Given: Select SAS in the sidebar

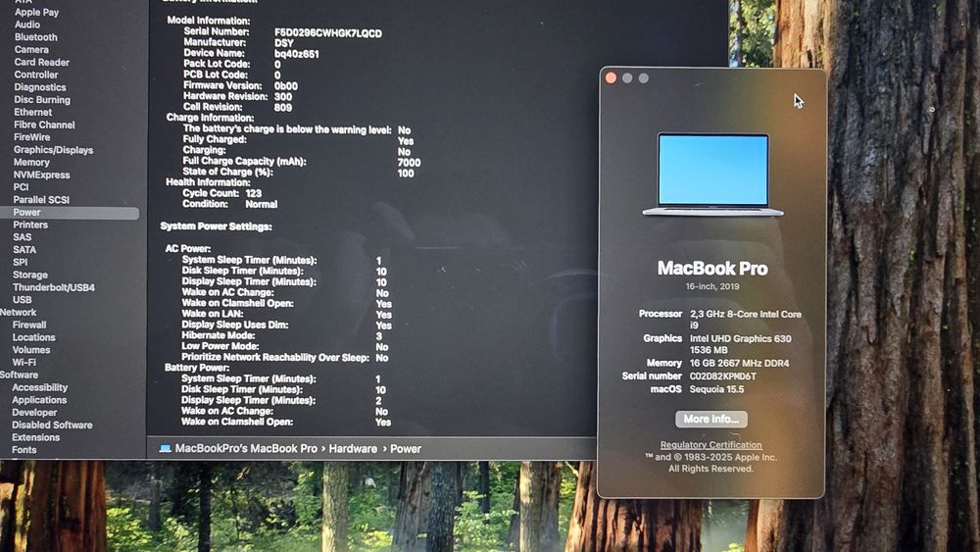Looking at the screenshot, I should (22, 237).
